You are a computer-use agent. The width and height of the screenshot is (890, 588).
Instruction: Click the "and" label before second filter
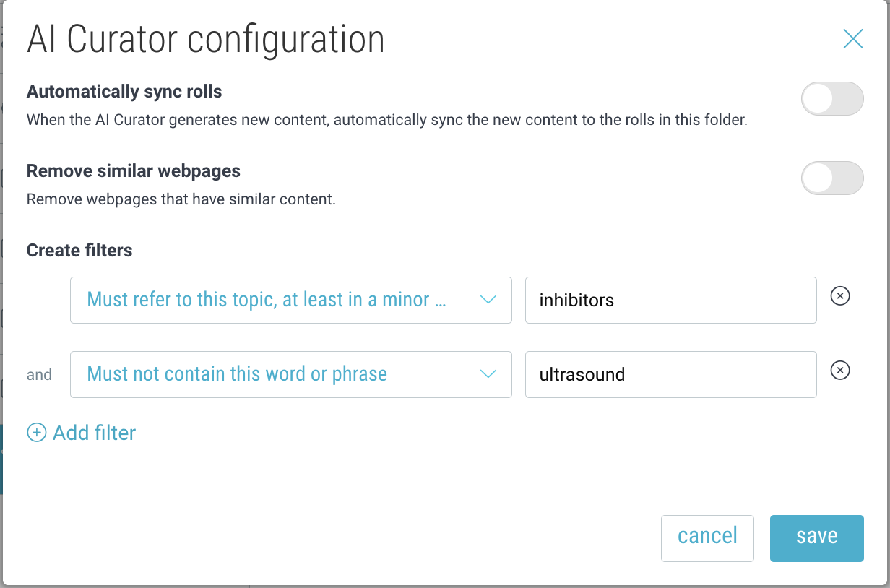tap(39, 375)
